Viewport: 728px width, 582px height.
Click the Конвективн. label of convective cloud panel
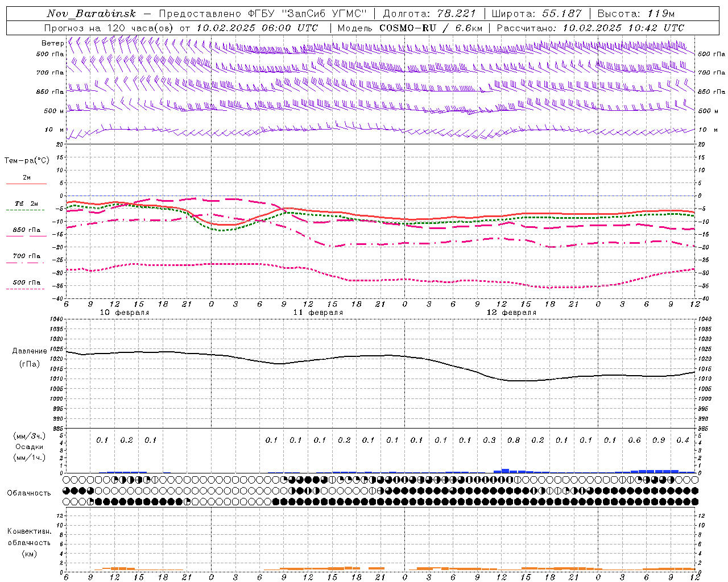[x=29, y=531]
